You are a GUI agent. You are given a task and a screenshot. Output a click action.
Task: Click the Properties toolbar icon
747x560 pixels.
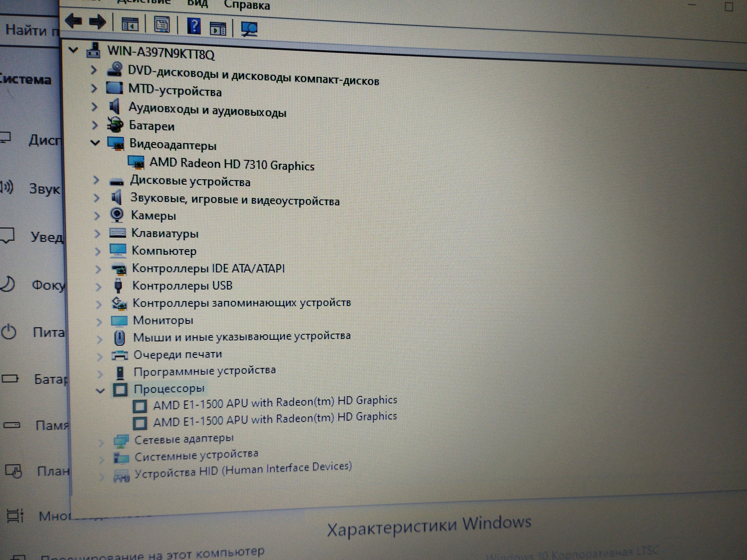click(x=162, y=25)
